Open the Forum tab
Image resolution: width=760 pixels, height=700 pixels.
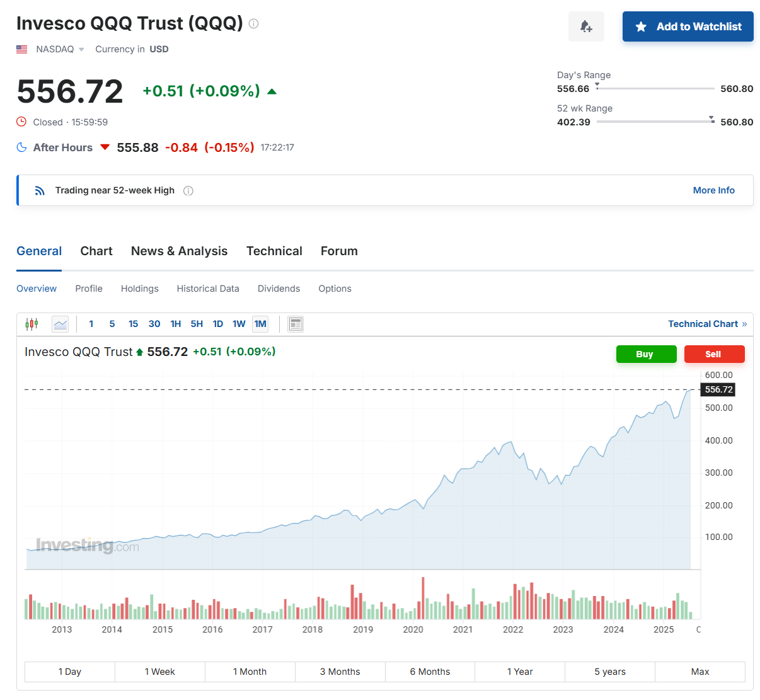tap(339, 251)
